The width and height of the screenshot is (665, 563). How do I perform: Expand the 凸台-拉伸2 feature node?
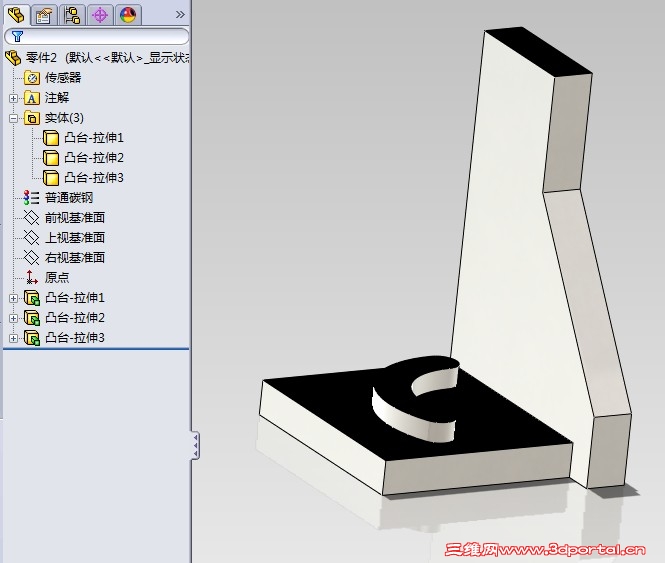pos(13,318)
